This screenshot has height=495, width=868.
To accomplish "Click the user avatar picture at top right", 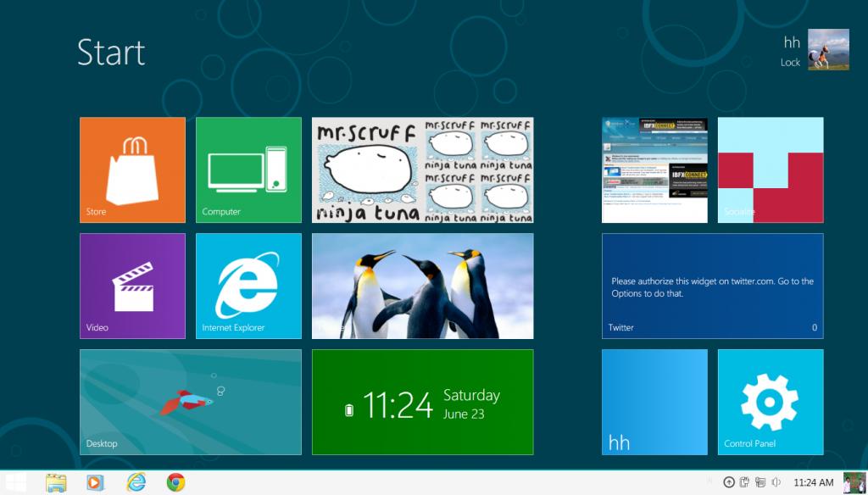I will click(x=828, y=49).
